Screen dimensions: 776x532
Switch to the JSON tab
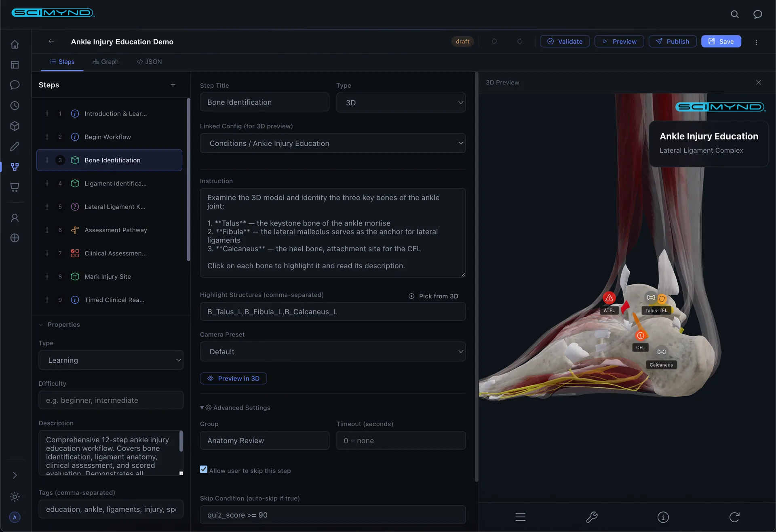pos(149,62)
